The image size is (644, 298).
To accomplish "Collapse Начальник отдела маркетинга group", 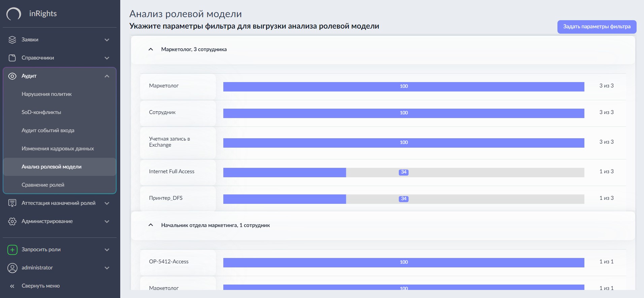I will point(151,225).
